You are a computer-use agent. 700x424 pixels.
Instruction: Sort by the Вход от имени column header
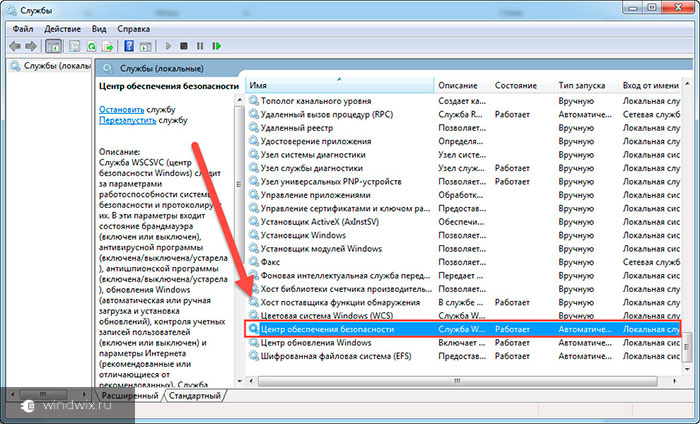tap(650, 85)
